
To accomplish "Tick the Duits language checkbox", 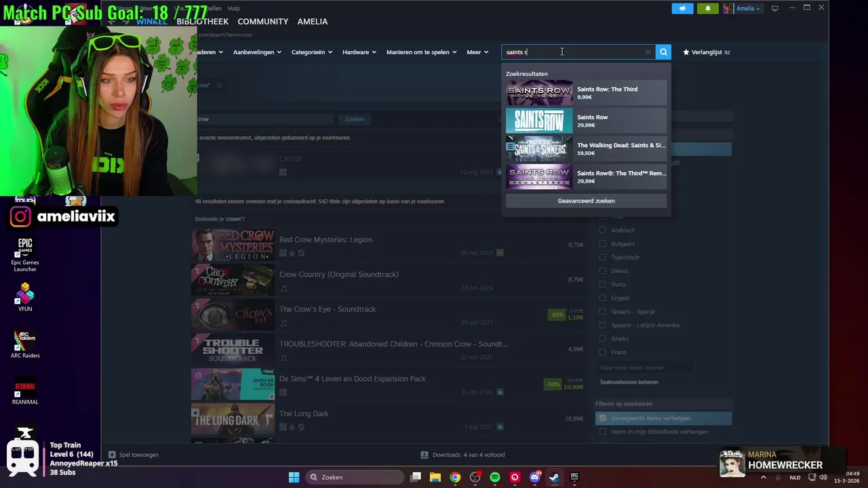I will click(x=602, y=284).
